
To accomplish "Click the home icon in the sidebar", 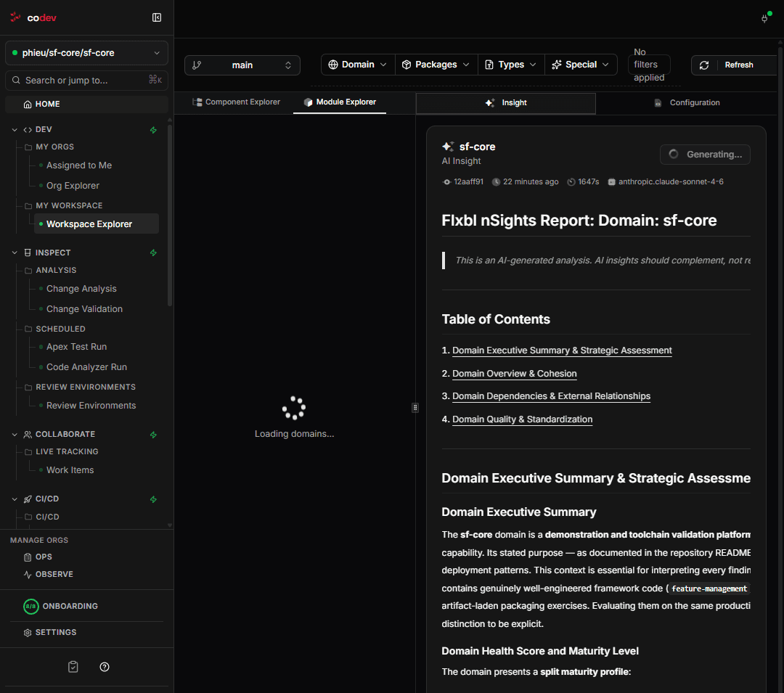I will [x=28, y=104].
